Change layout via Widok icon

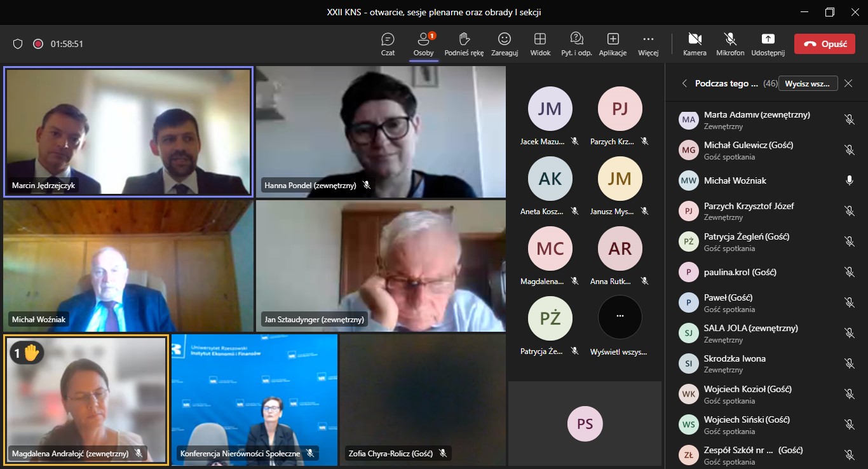(x=540, y=43)
